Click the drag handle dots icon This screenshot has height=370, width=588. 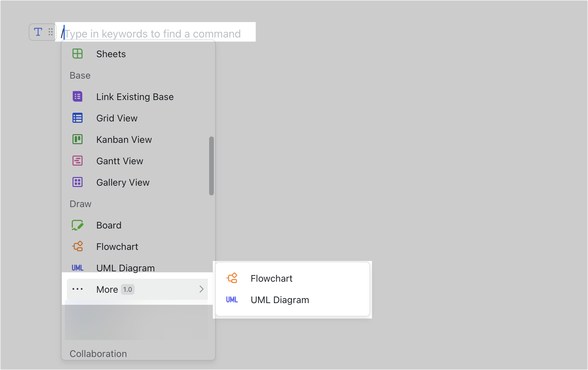point(50,32)
